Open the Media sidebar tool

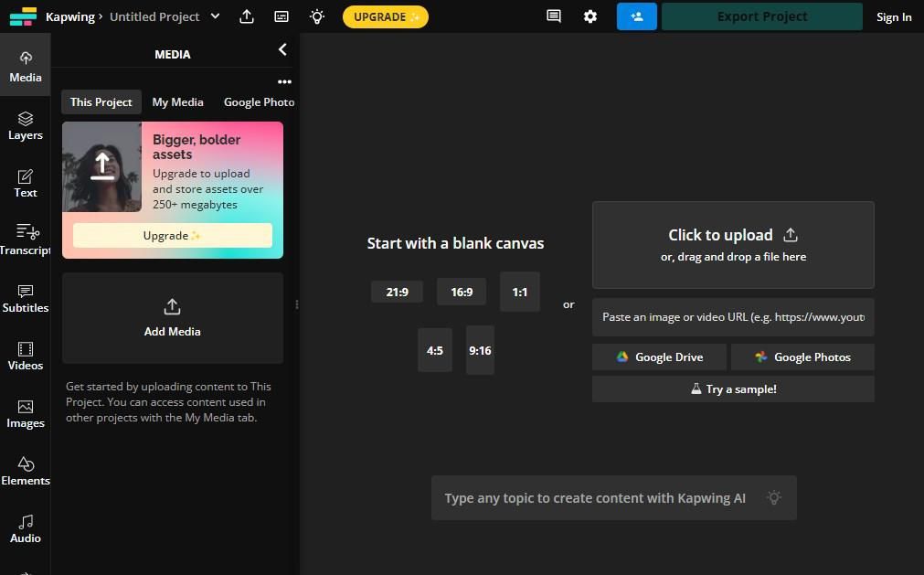[26, 66]
